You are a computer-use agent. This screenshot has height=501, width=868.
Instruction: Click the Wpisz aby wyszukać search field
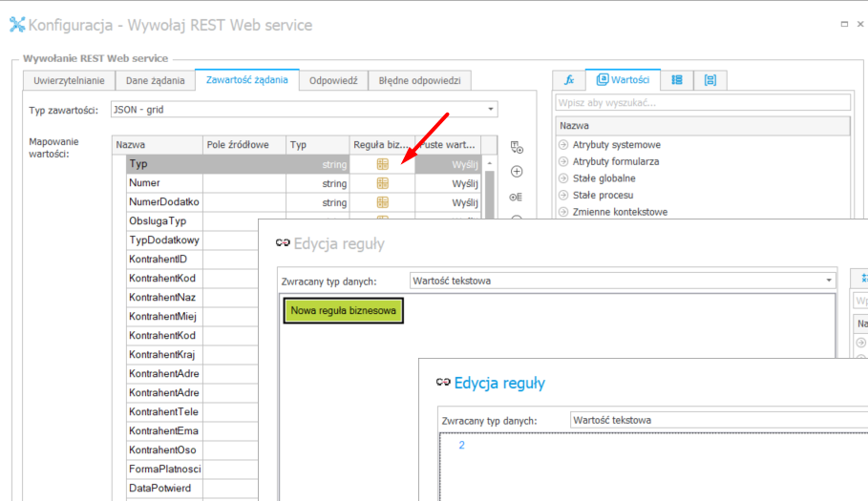click(702, 102)
